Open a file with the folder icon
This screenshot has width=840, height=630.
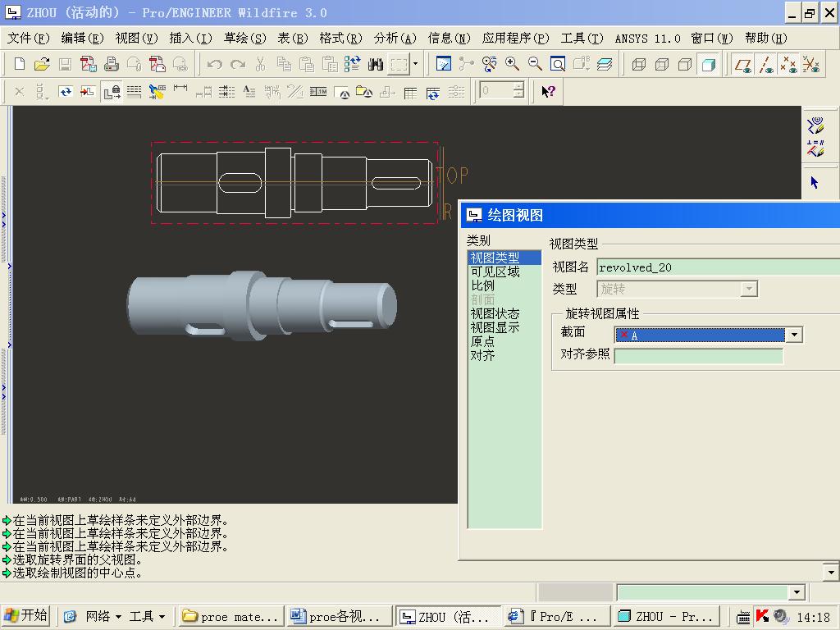click(x=42, y=64)
